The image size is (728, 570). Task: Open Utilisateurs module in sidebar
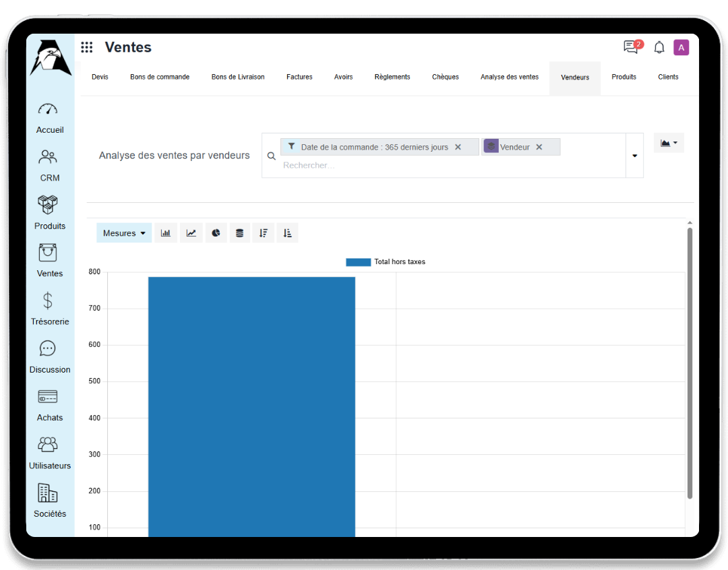tap(50, 453)
